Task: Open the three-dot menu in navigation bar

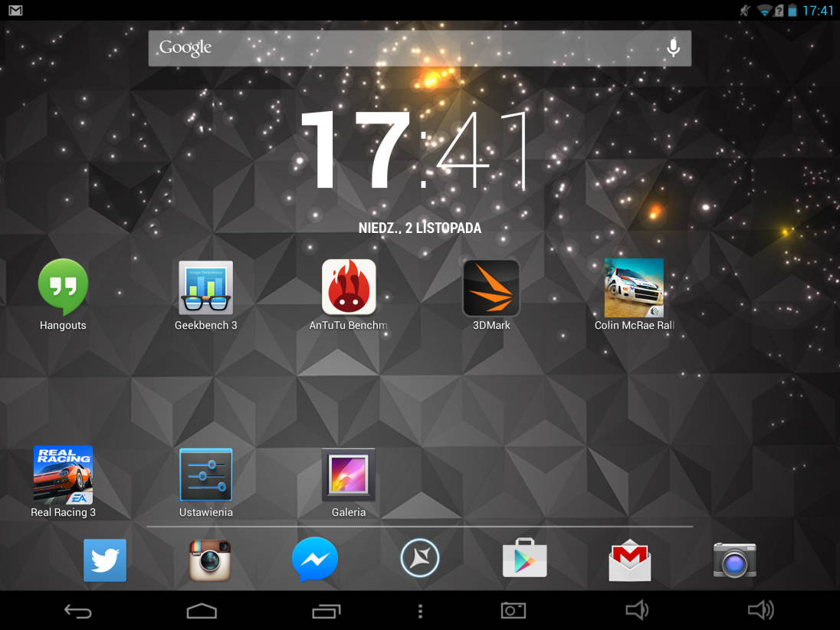Action: click(421, 611)
